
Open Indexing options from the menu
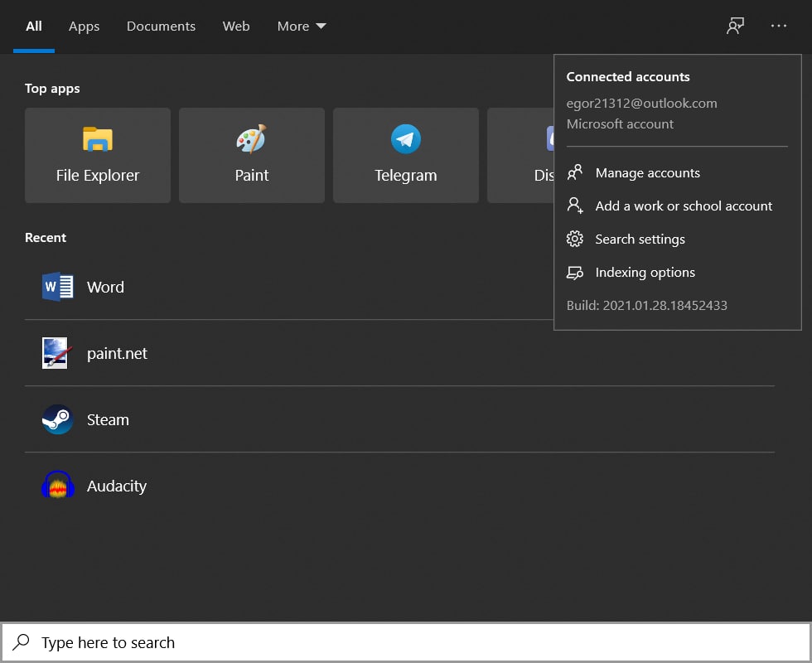coord(678,272)
